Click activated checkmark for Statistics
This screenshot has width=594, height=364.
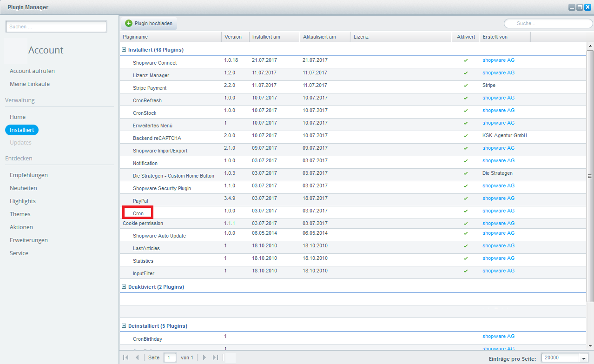[466, 258]
